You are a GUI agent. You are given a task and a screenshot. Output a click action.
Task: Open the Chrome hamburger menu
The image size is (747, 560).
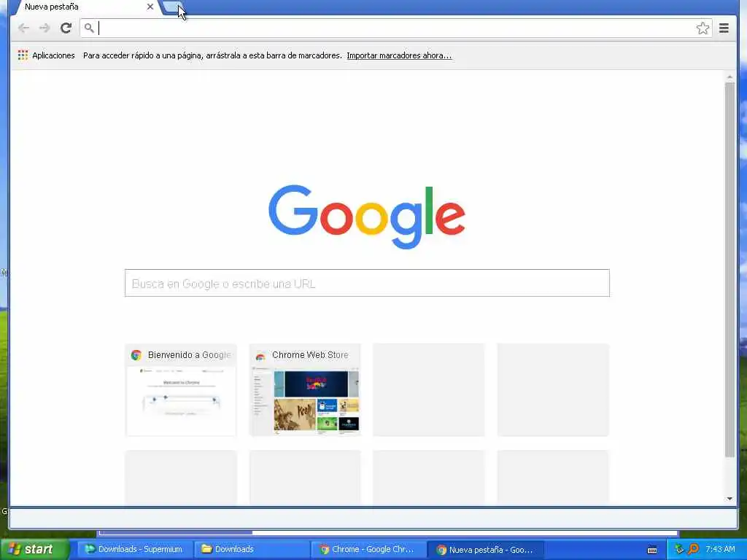(724, 28)
